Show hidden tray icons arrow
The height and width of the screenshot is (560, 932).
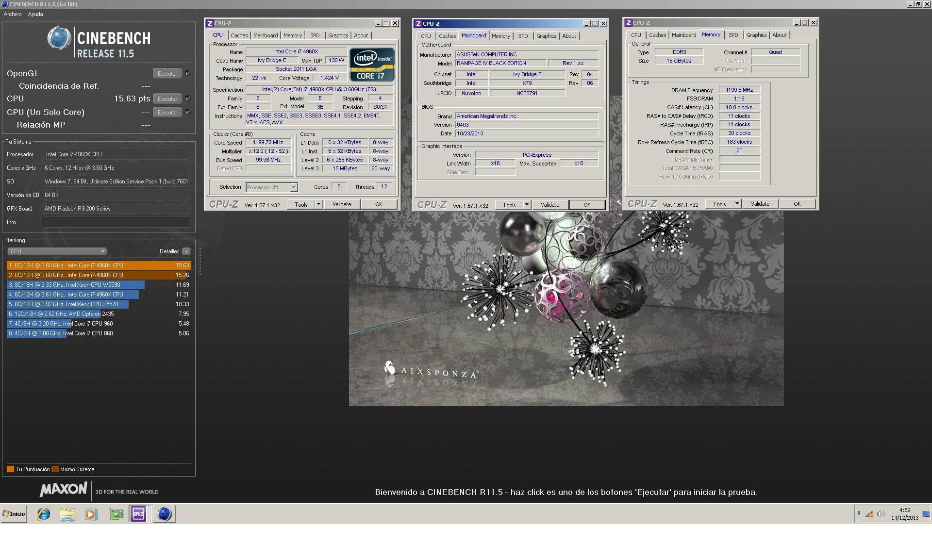pos(859,513)
